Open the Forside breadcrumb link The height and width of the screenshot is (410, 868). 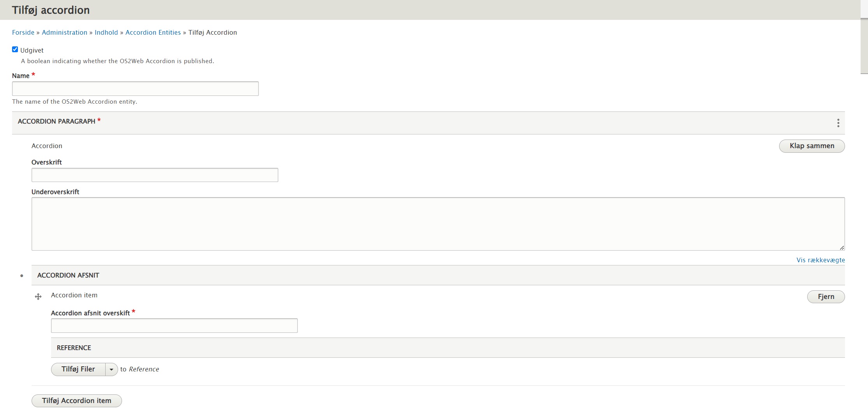tap(23, 32)
